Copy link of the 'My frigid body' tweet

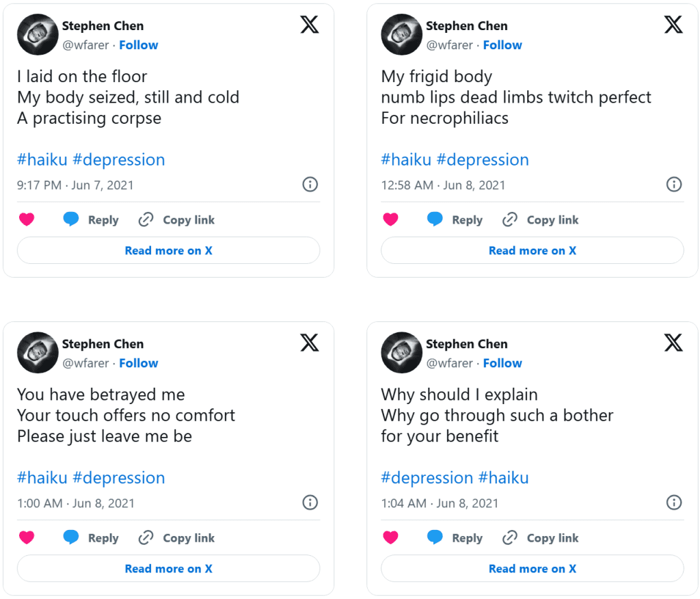tap(540, 219)
